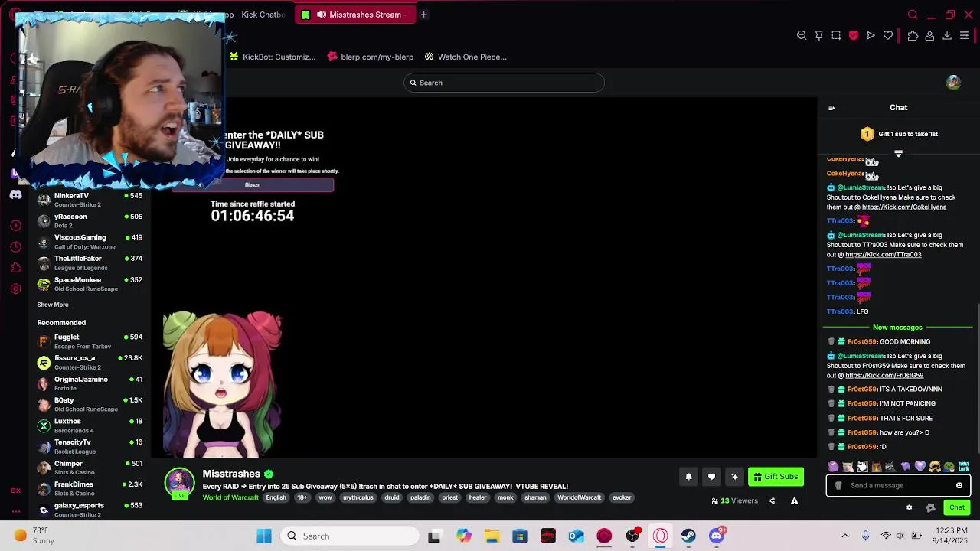Open the snapshot capture tool icon

(x=836, y=35)
